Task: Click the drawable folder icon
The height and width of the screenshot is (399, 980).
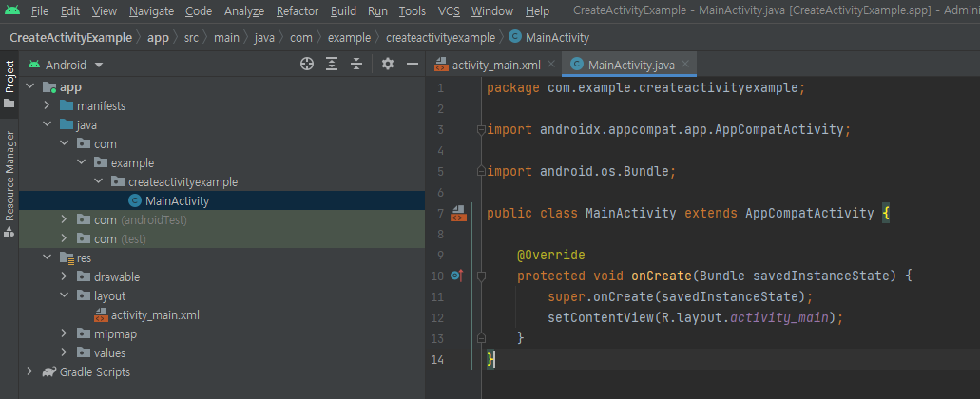Action: (84, 276)
